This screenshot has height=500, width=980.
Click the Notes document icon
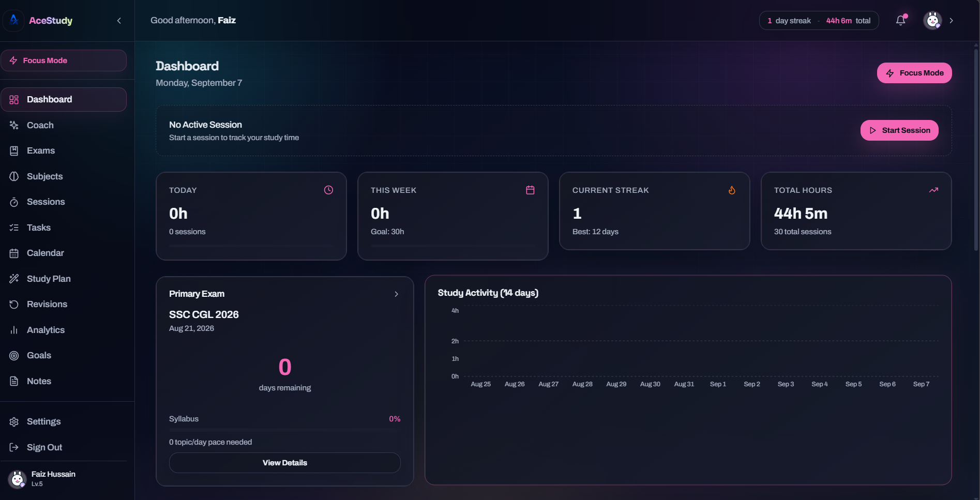click(14, 381)
